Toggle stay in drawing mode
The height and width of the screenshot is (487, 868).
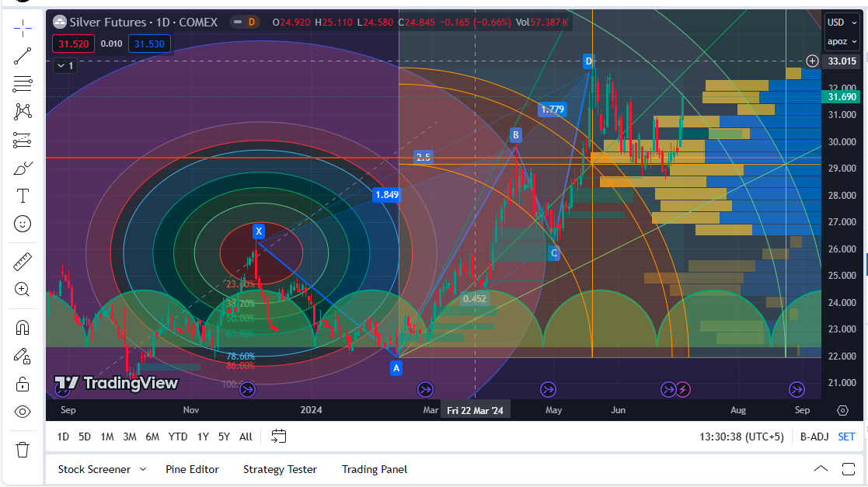coord(23,356)
